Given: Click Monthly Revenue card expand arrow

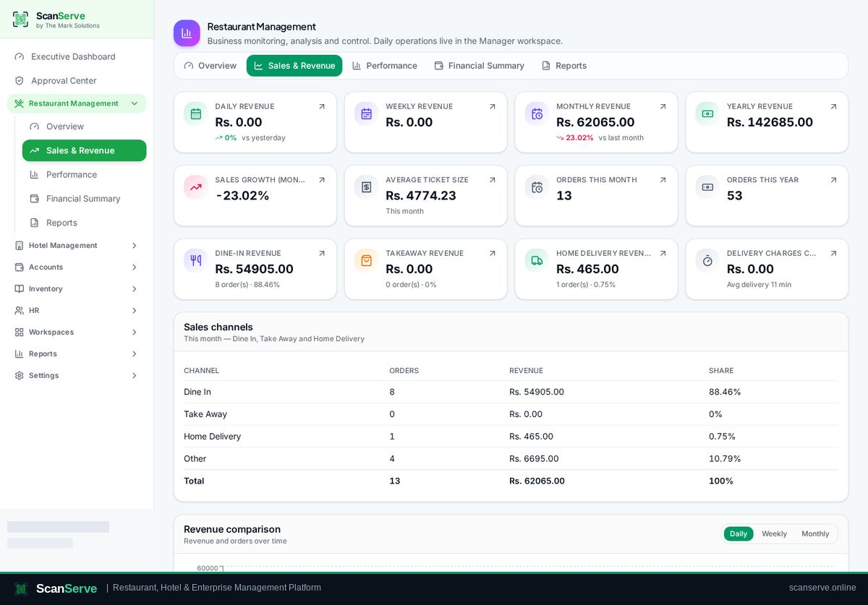Looking at the screenshot, I should pos(663,106).
